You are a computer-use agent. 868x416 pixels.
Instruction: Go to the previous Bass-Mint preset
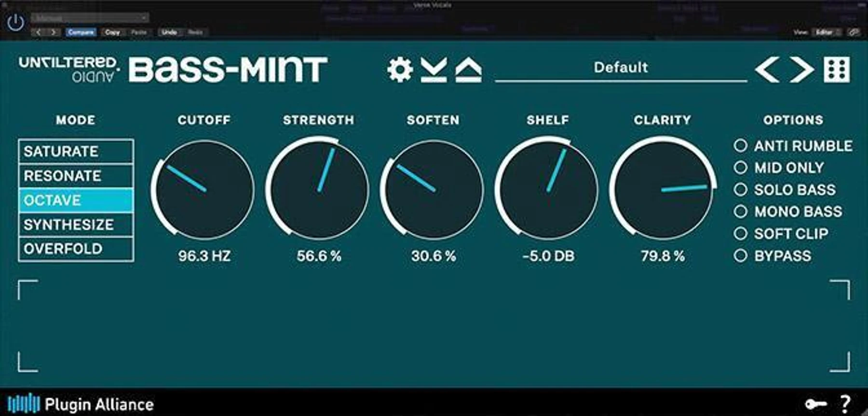pyautogui.click(x=767, y=70)
